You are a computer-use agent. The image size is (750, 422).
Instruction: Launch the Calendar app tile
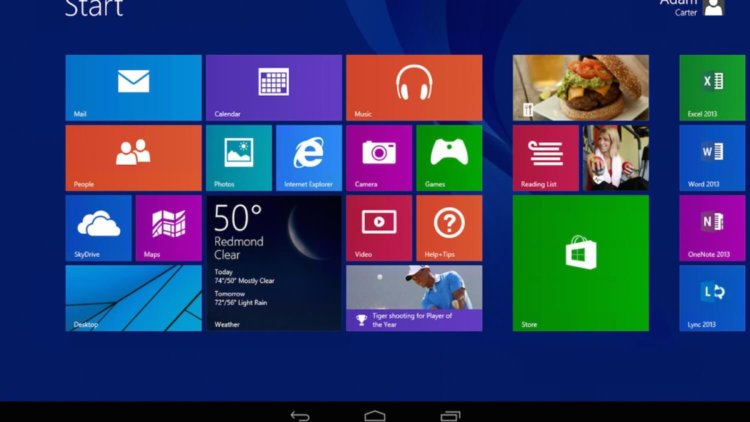(x=273, y=88)
